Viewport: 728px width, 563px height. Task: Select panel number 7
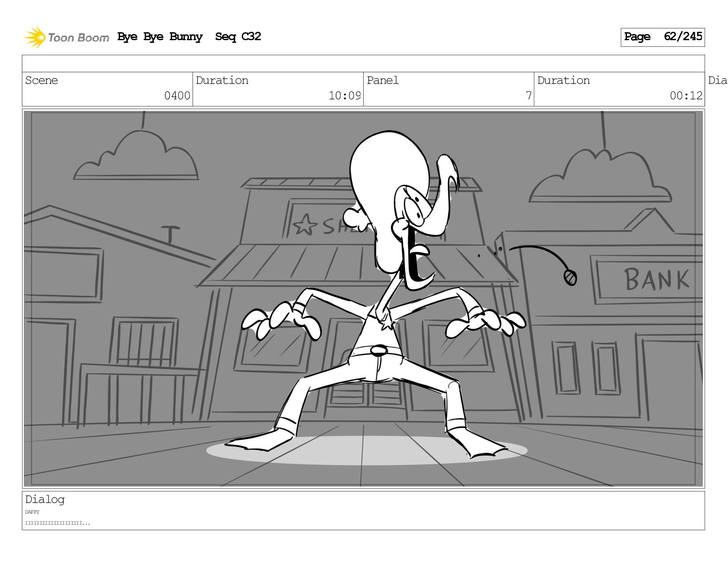tap(529, 96)
